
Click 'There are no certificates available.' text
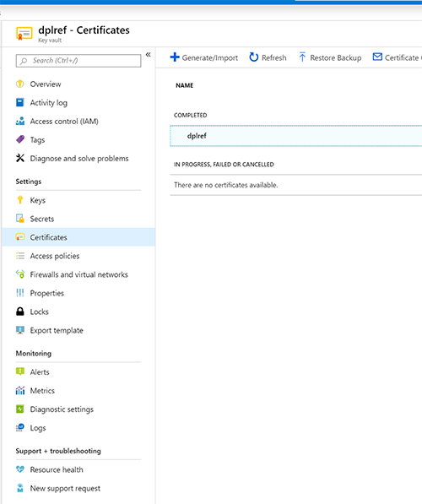click(226, 185)
